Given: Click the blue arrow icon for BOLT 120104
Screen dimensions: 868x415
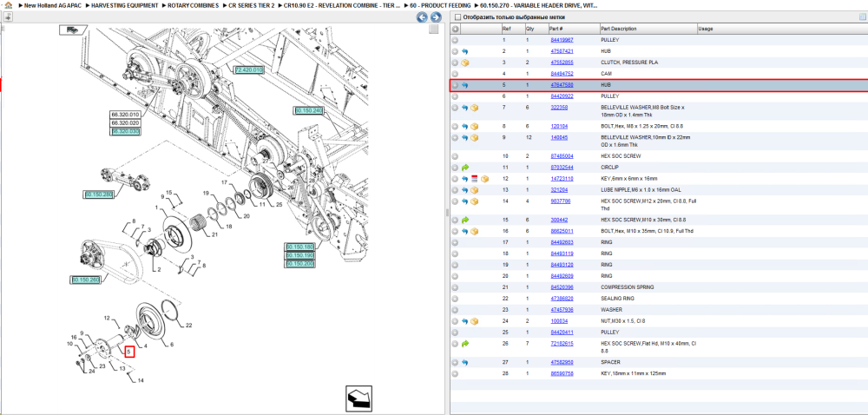Looking at the screenshot, I should coord(465,126).
